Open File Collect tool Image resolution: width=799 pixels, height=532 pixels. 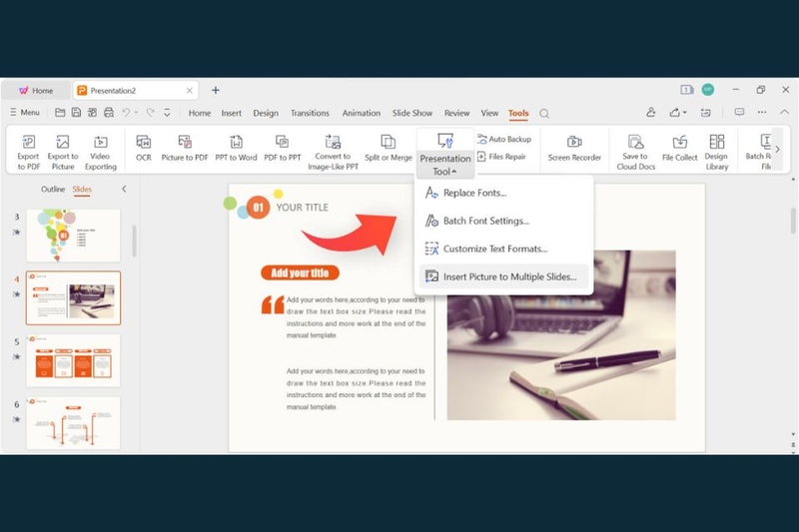(x=679, y=148)
